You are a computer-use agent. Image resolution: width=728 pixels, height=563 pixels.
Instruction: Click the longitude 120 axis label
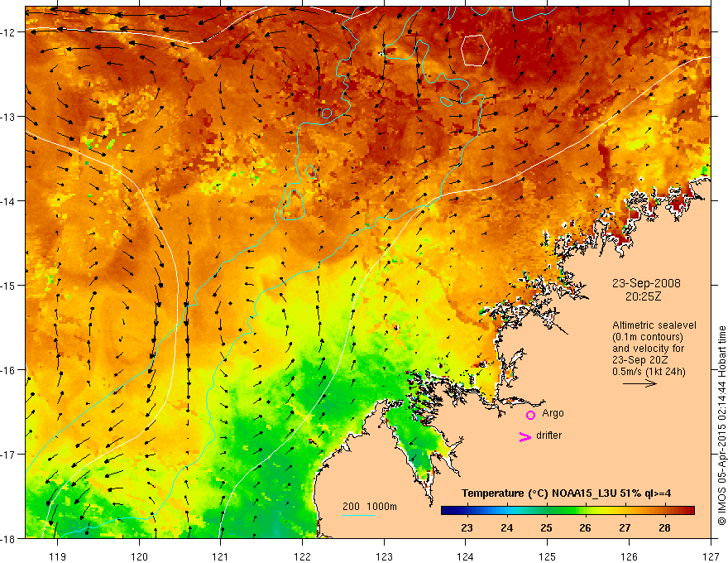click(x=139, y=556)
